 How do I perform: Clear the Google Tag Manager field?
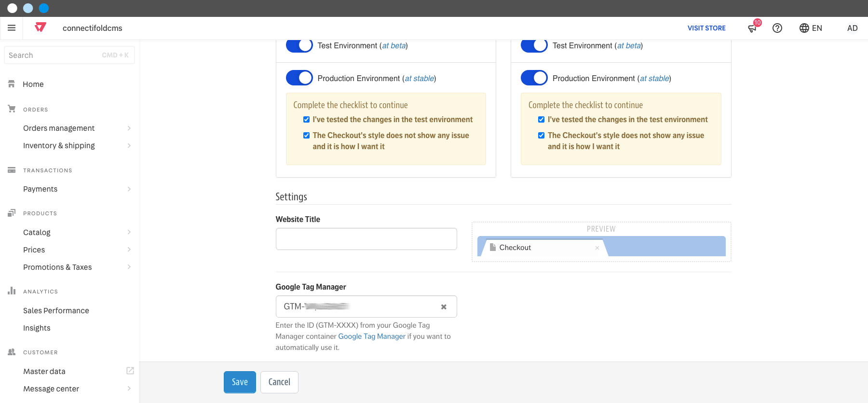[x=444, y=307]
